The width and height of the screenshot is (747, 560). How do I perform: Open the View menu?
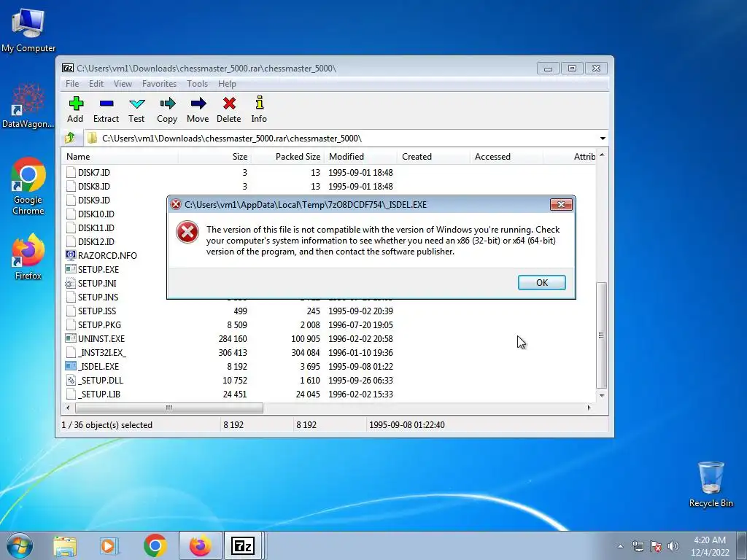coord(123,84)
